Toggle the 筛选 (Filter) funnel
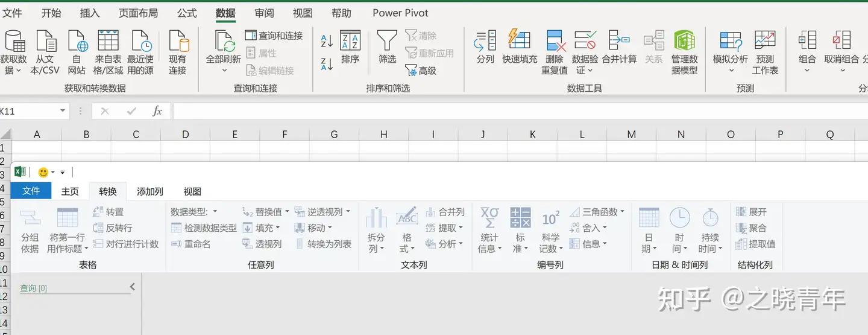 tap(387, 48)
